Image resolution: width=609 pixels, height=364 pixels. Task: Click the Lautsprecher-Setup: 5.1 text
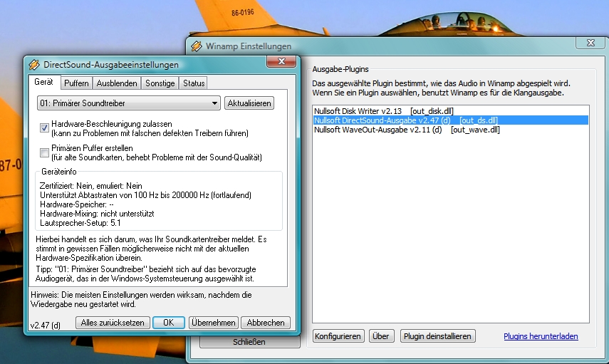(80, 223)
